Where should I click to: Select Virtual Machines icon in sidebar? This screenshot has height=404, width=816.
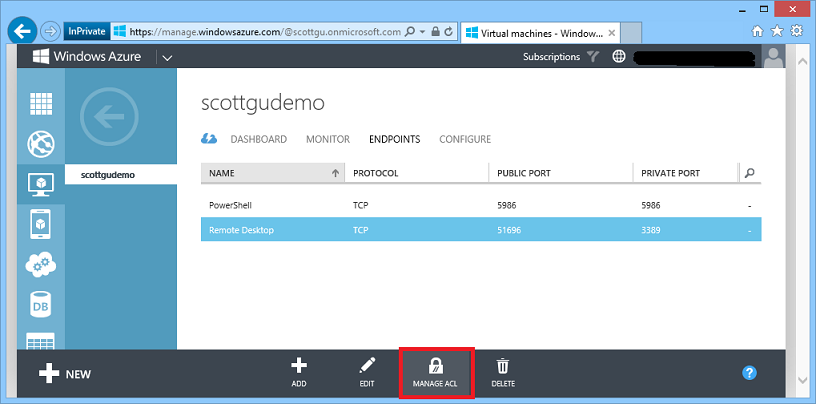click(x=41, y=184)
